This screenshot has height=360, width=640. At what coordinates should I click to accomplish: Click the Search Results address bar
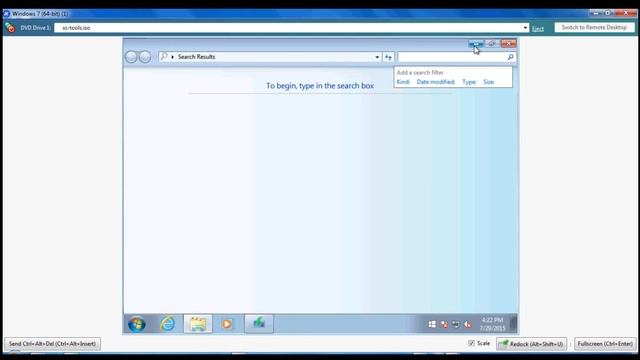click(x=269, y=57)
